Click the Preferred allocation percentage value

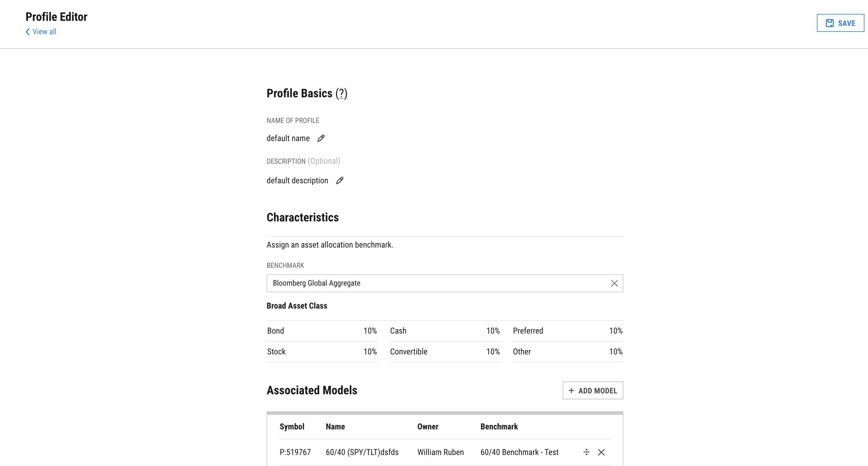[616, 331]
